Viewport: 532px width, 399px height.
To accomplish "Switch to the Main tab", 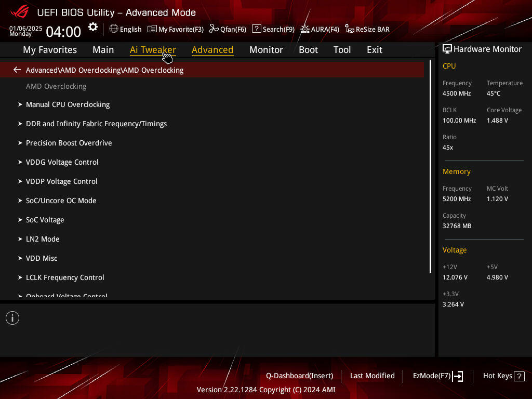I will pos(103,50).
